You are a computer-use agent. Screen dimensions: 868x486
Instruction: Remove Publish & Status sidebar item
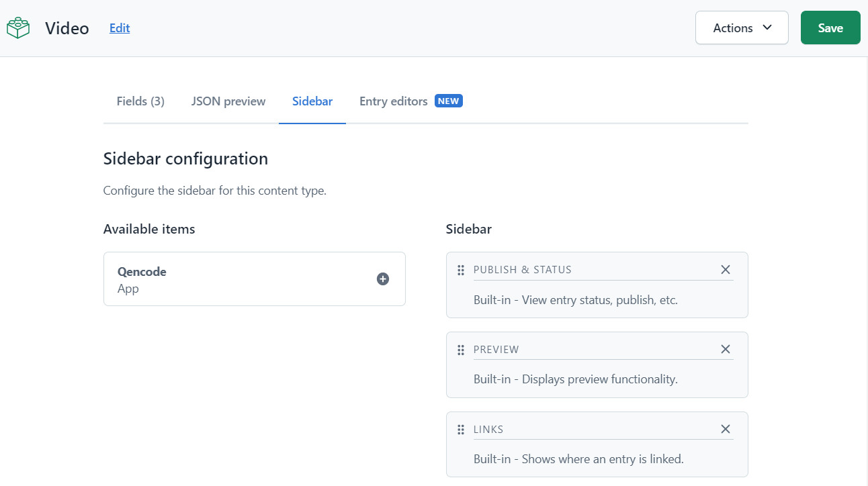(725, 269)
